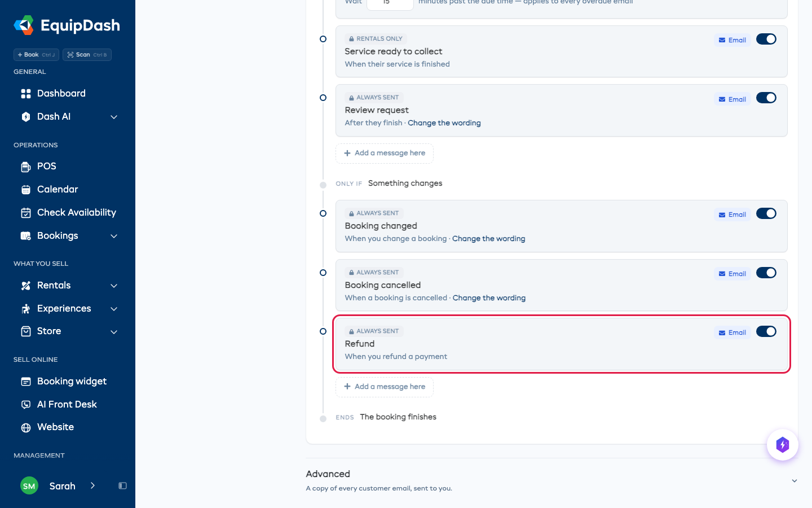Image resolution: width=812 pixels, height=508 pixels.
Task: Click the Booking widget icon
Action: click(x=26, y=382)
